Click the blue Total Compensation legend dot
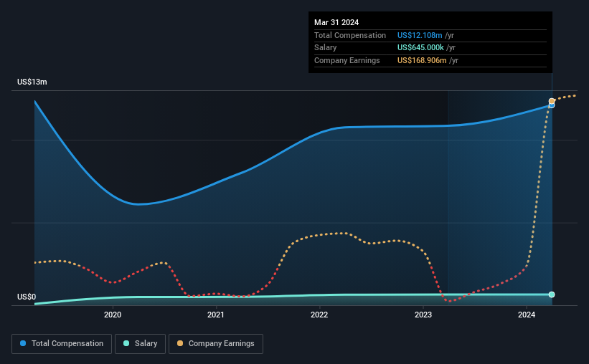This screenshot has width=589, height=364. pyautogui.click(x=23, y=343)
